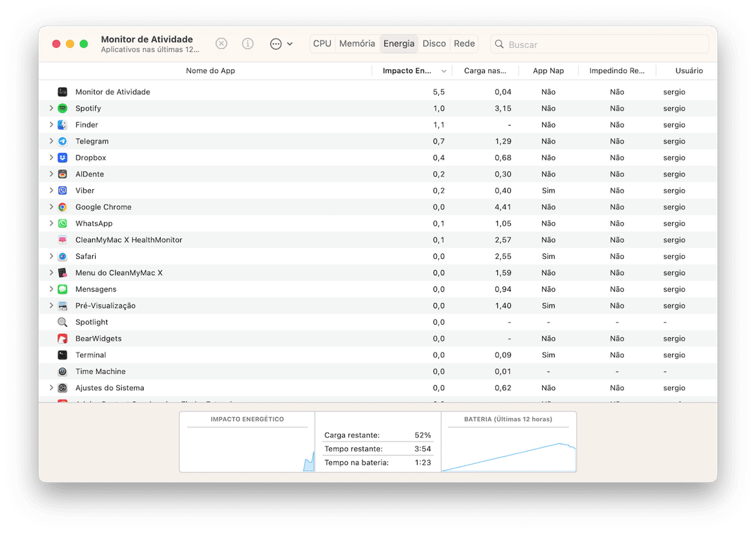Viewport: 756px width, 533px height.
Task: Click the Google Chrome app icon
Action: point(62,207)
